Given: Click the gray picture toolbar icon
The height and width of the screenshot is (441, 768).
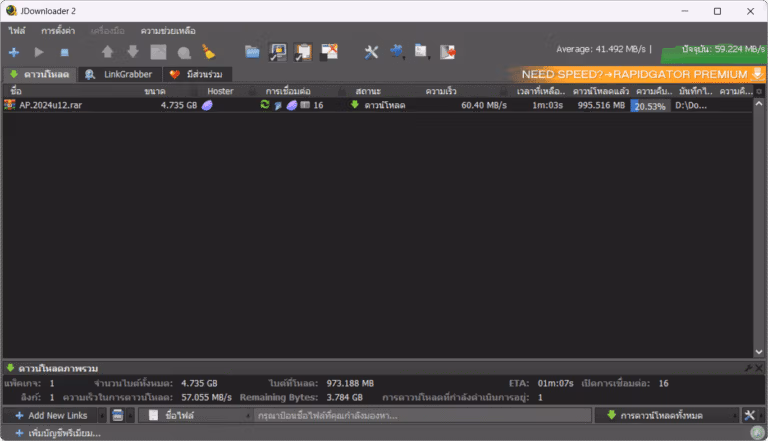Looking at the screenshot, I should click(158, 52).
